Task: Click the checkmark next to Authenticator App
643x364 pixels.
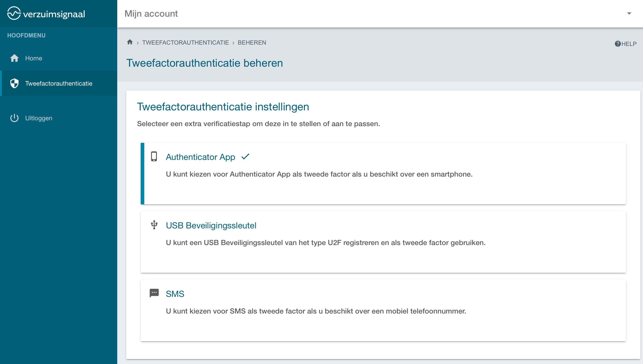Action: (x=246, y=157)
